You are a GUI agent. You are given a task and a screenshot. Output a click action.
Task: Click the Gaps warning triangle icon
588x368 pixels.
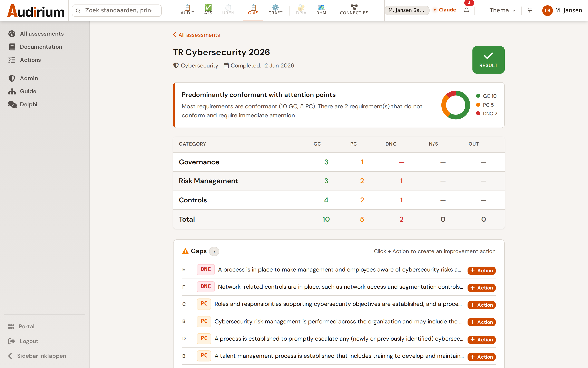(185, 251)
